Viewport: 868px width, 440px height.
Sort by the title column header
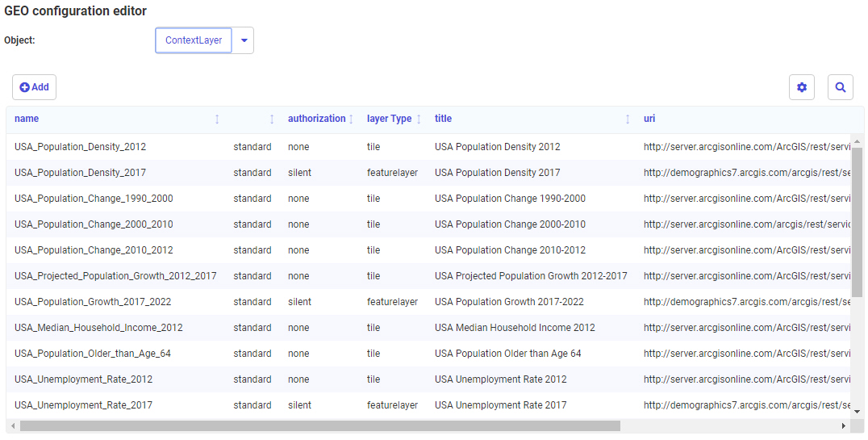click(443, 119)
